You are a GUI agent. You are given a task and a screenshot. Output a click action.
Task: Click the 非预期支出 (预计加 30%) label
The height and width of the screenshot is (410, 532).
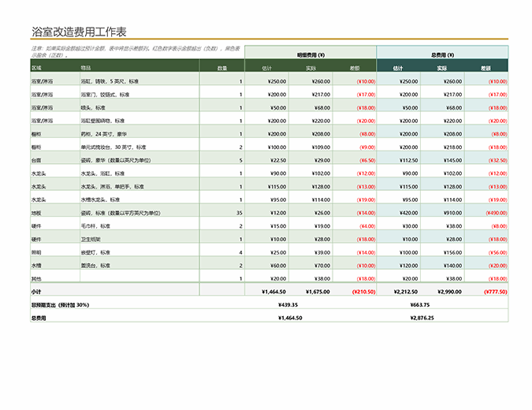tap(60, 304)
